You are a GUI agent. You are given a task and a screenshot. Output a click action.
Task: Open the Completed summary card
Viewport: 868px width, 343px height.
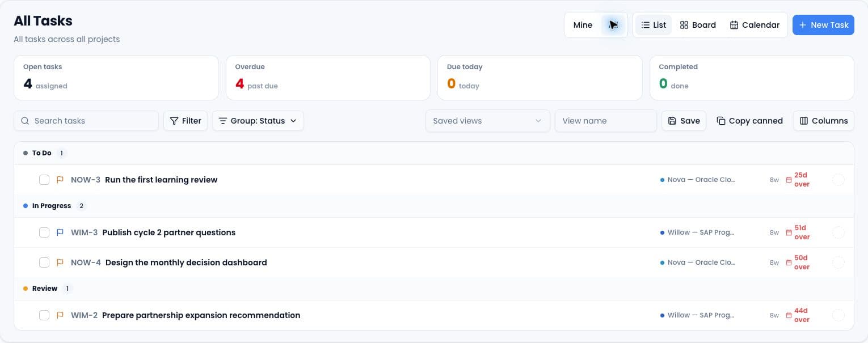(752, 78)
